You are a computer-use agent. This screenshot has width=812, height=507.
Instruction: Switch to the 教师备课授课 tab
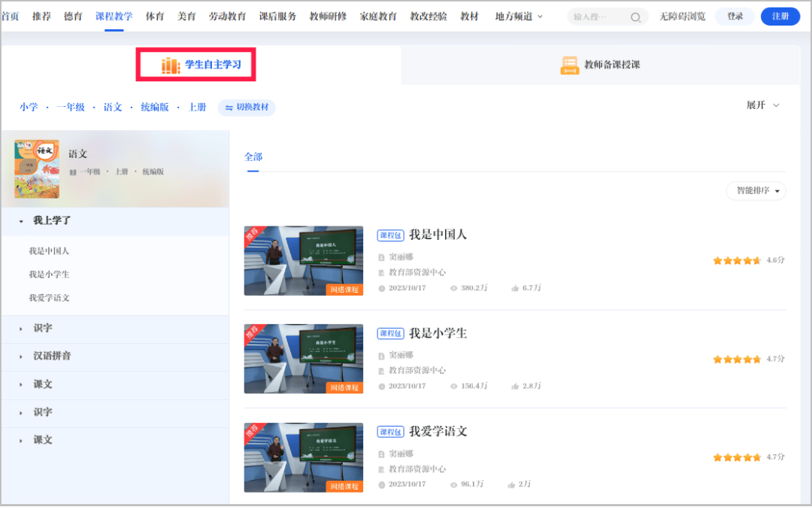pyautogui.click(x=601, y=65)
